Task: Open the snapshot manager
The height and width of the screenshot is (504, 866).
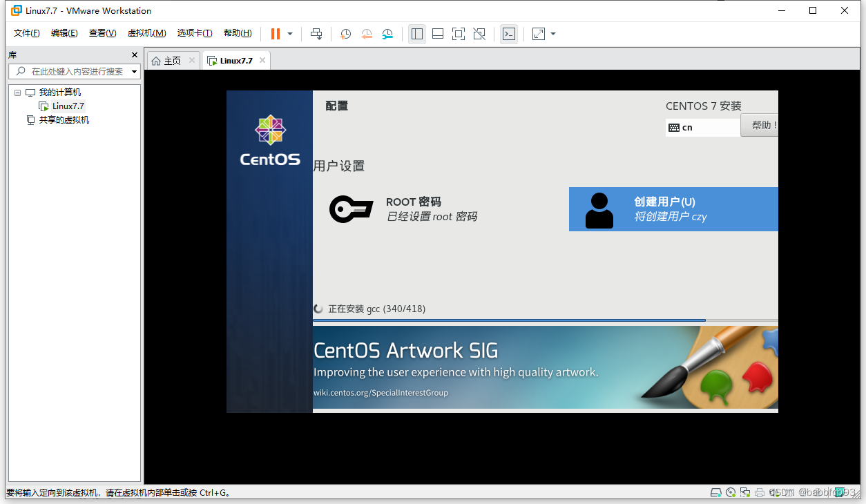Action: pos(388,34)
